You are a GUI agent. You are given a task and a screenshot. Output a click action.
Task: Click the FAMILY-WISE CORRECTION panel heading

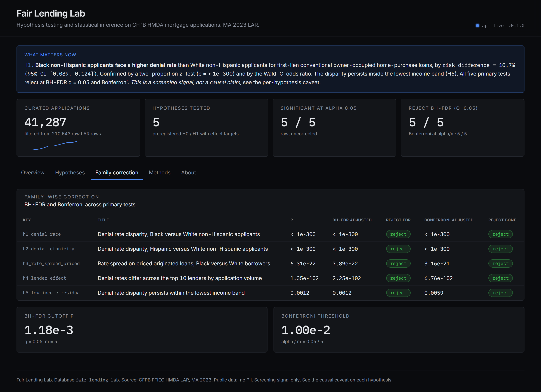pyautogui.click(x=62, y=197)
